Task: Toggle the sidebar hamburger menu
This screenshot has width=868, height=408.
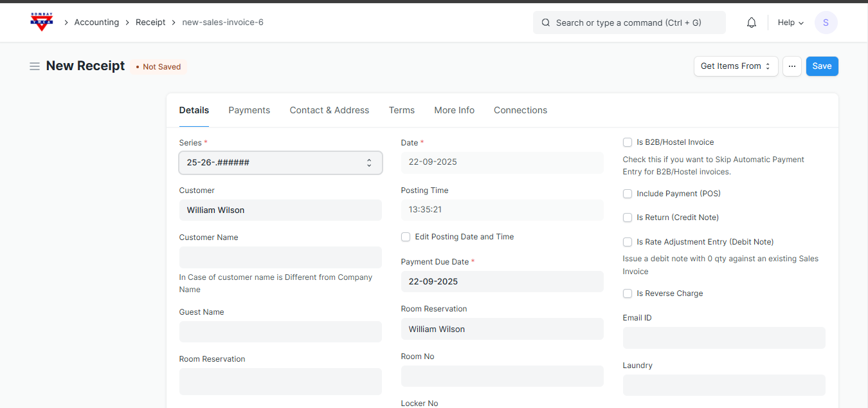Action: point(35,66)
